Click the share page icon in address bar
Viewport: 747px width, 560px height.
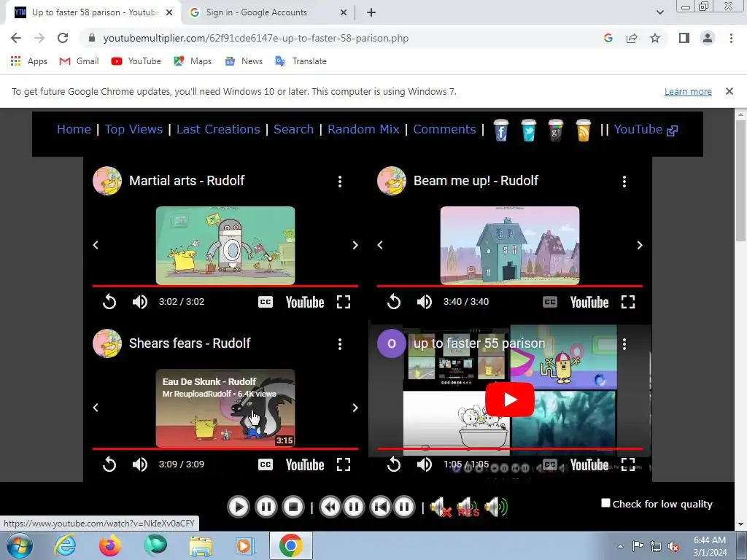tap(632, 38)
